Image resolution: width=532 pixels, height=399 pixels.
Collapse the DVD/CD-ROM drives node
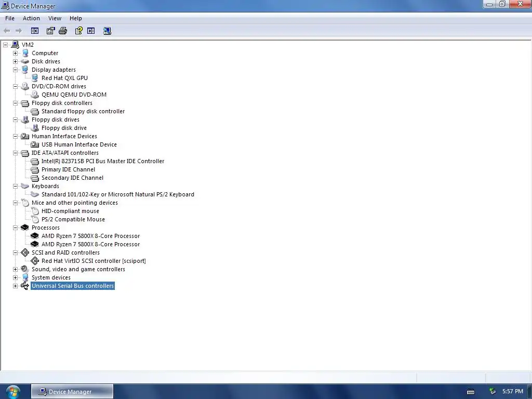point(15,87)
